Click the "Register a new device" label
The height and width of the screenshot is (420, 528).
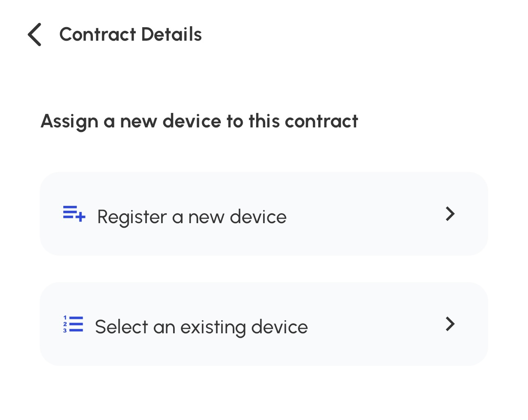[x=192, y=217]
